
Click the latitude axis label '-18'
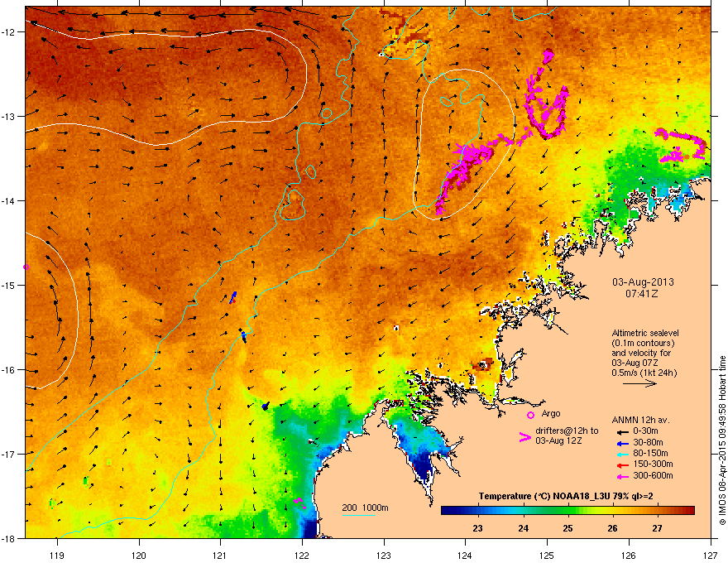(8, 538)
